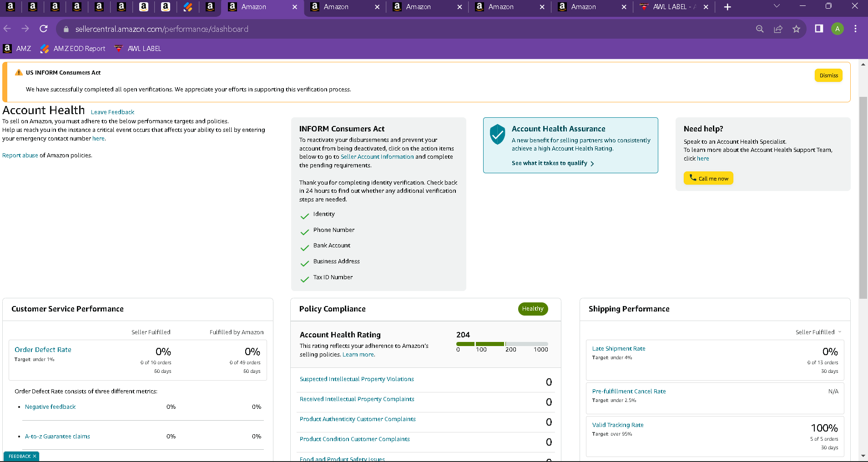Click the Negative feedback link

point(50,407)
